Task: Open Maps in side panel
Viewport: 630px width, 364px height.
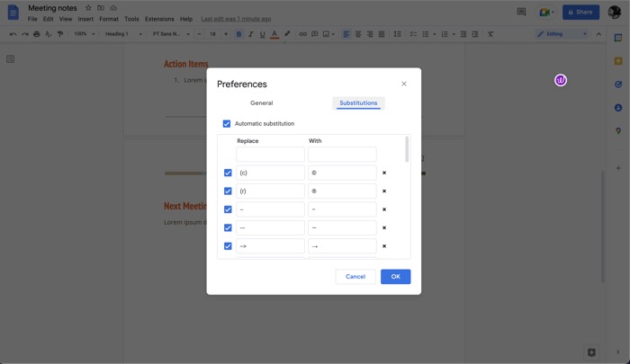Action: click(x=618, y=131)
